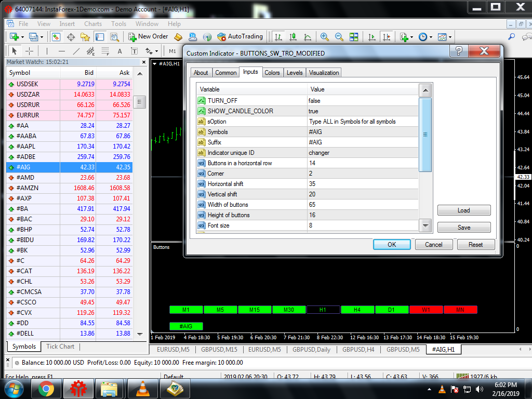Screen dimensions: 532x399
Task: Edit the Font size value 8
Action: point(363,225)
